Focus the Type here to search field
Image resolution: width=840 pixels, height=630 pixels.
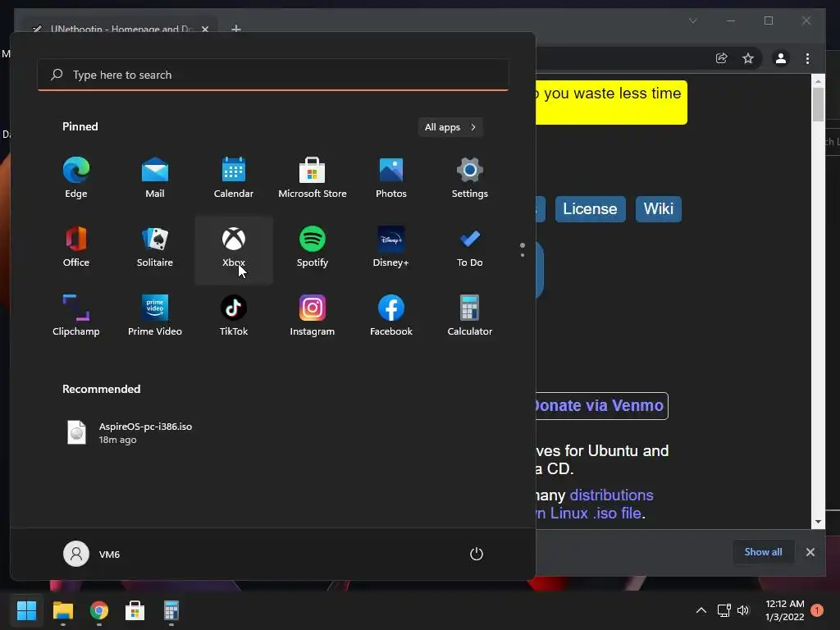pos(272,75)
